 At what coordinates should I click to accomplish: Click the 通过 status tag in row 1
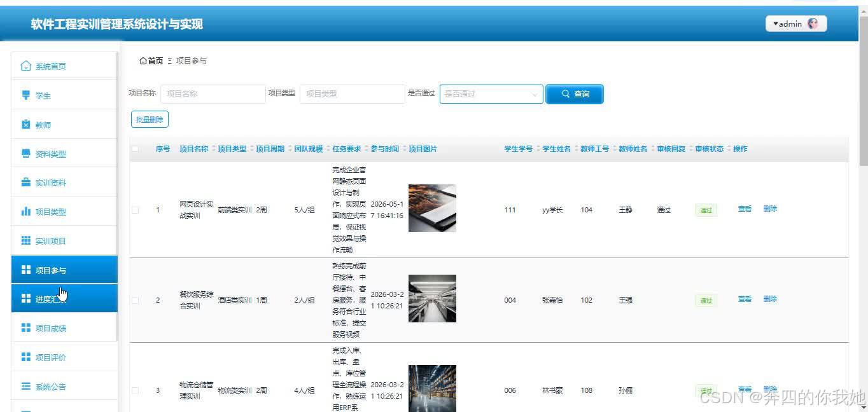[x=706, y=210]
